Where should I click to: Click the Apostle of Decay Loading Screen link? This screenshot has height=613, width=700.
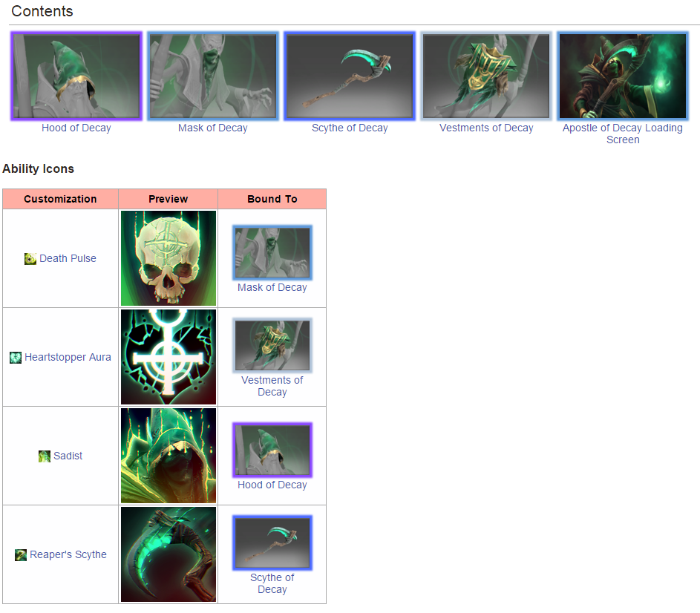point(623,134)
